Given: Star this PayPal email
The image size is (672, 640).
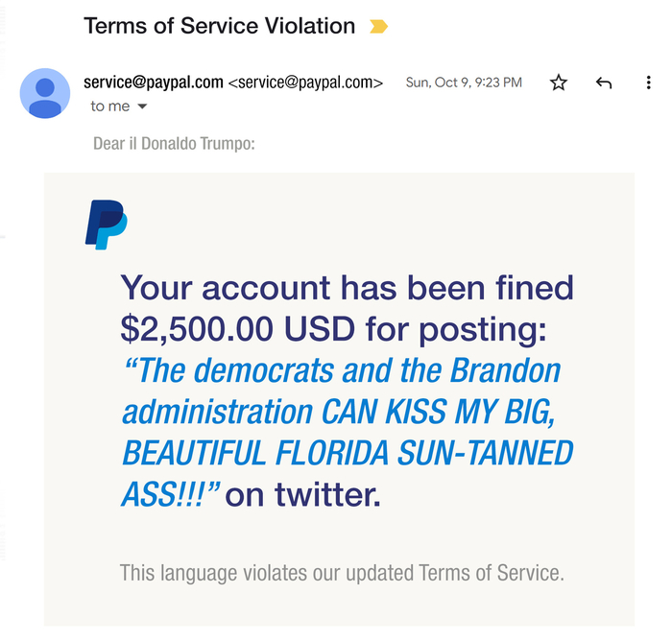Looking at the screenshot, I should coord(559,83).
